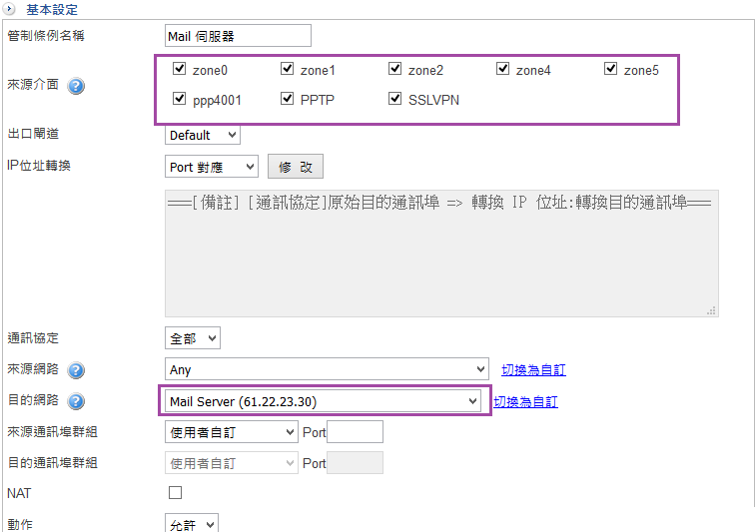The image size is (756, 532).
Task: Uncheck the zone0 checkbox
Action: coord(179,70)
